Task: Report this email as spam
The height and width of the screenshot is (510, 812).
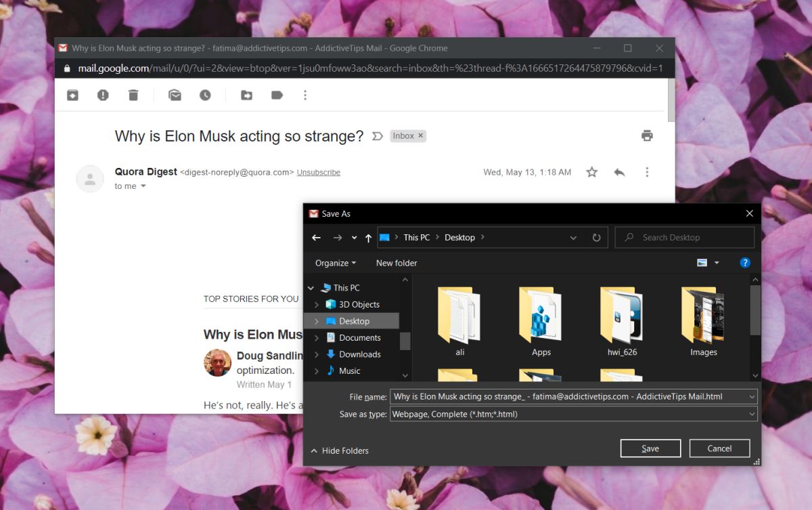Action: coord(103,95)
